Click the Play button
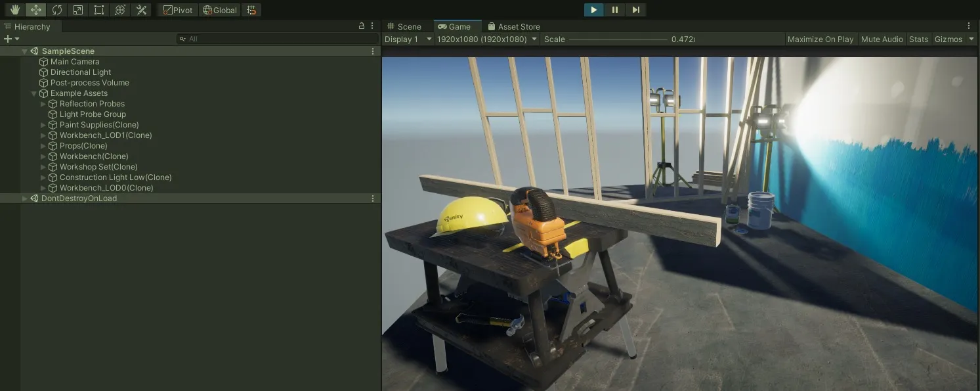980x391 pixels. [x=593, y=10]
